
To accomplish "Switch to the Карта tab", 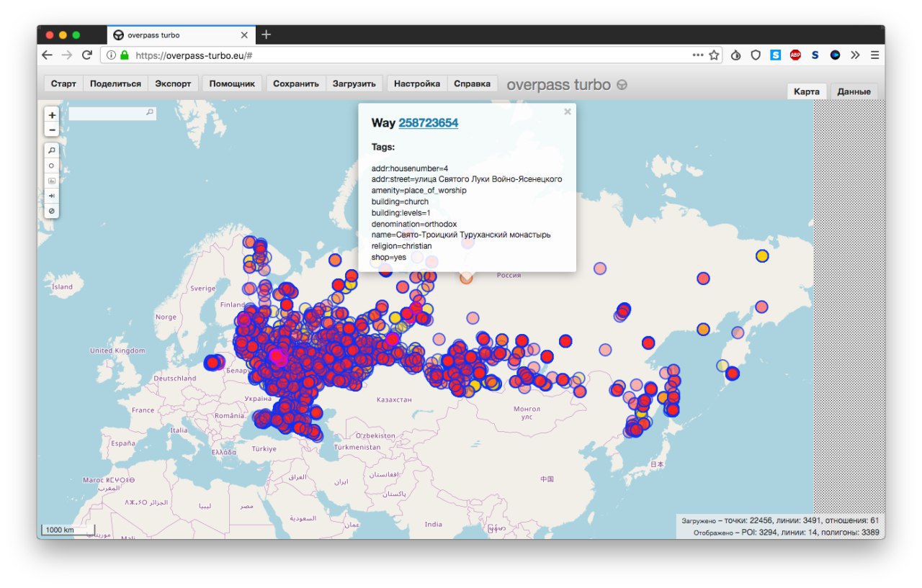I will 807,91.
